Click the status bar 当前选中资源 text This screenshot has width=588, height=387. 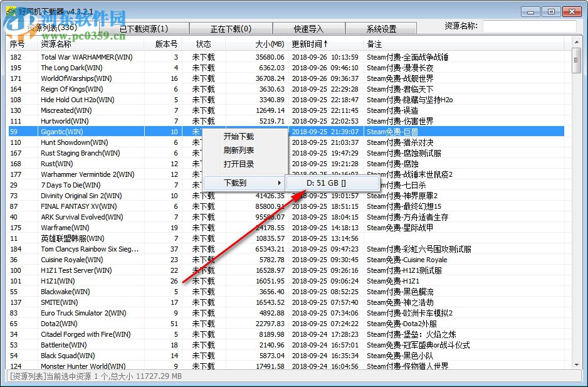96,376
